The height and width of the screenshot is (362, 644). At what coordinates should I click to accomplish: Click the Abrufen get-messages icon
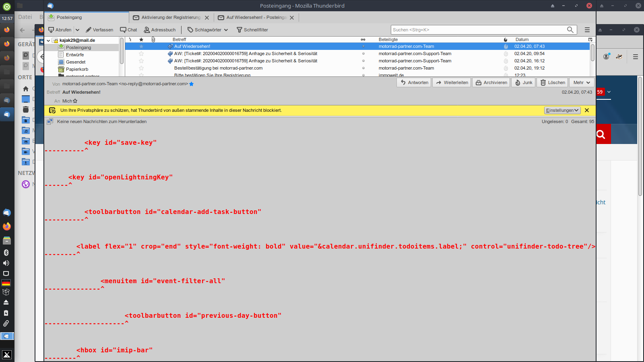(x=51, y=30)
